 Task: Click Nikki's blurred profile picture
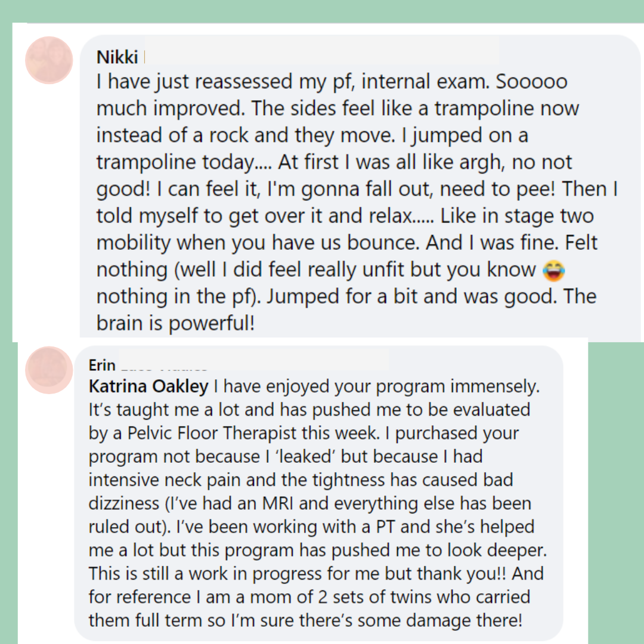tap(49, 60)
